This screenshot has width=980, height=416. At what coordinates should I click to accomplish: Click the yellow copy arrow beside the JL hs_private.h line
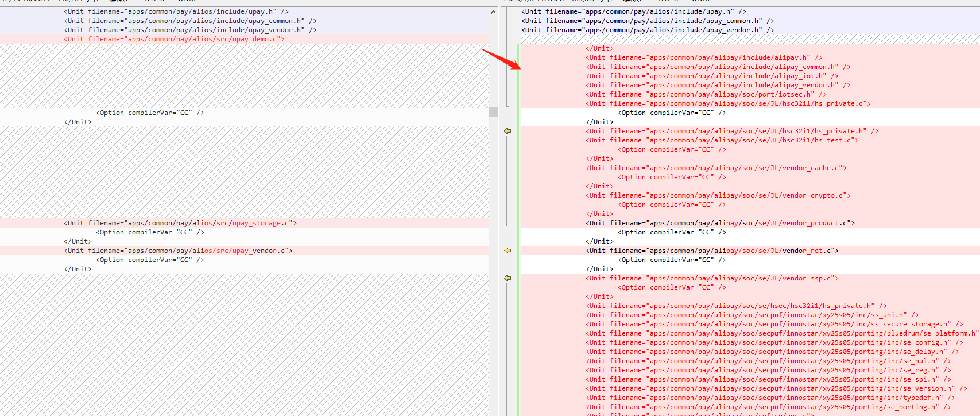[508, 131]
